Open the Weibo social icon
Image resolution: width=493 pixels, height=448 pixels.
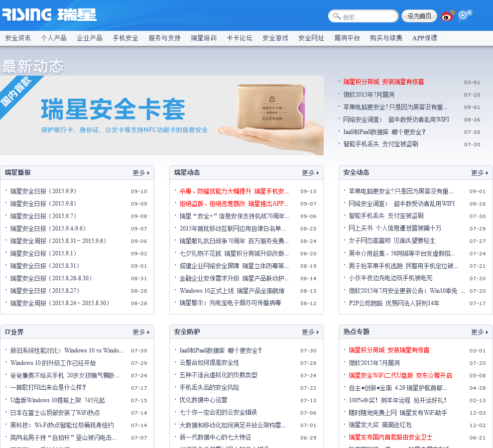(448, 15)
